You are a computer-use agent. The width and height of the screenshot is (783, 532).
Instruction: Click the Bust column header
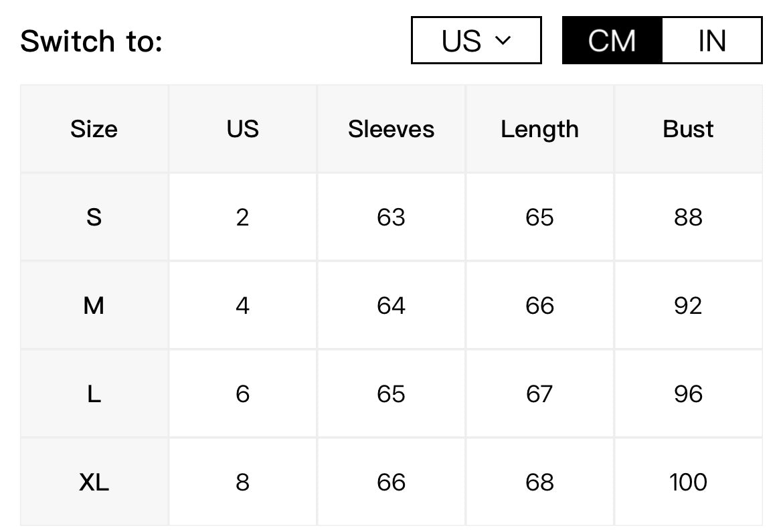coord(688,129)
